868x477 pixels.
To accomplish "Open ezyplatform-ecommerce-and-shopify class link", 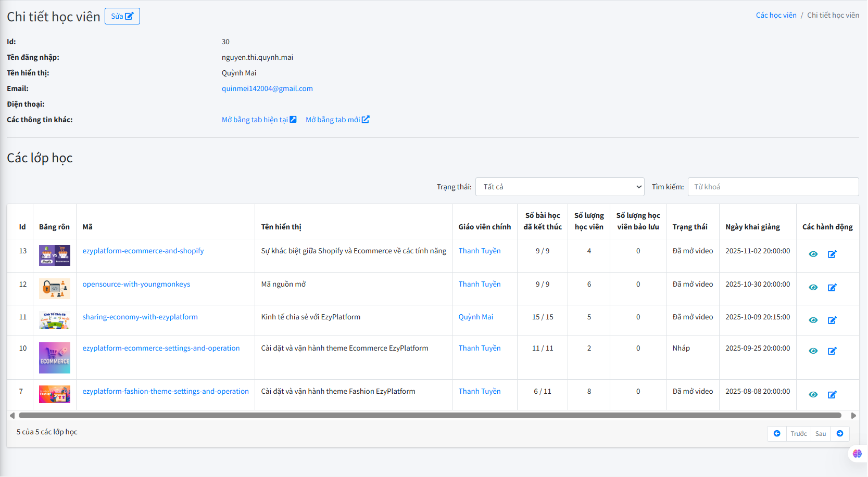I will point(143,251).
